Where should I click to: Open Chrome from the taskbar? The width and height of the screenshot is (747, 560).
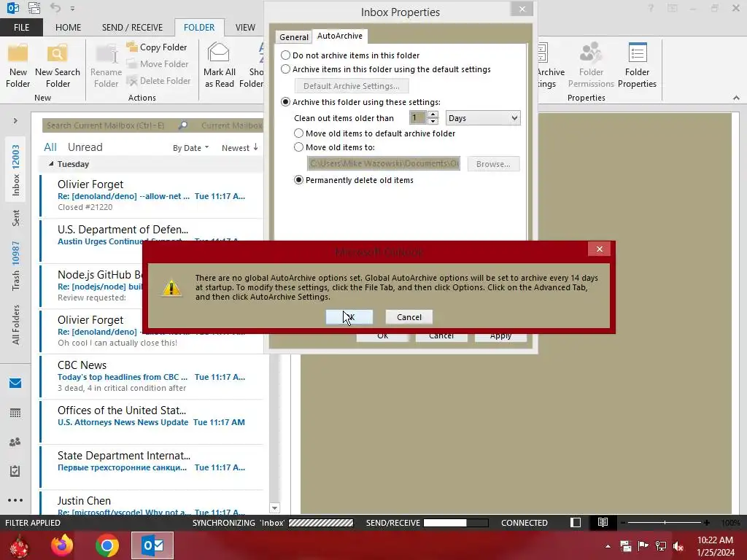click(x=107, y=545)
